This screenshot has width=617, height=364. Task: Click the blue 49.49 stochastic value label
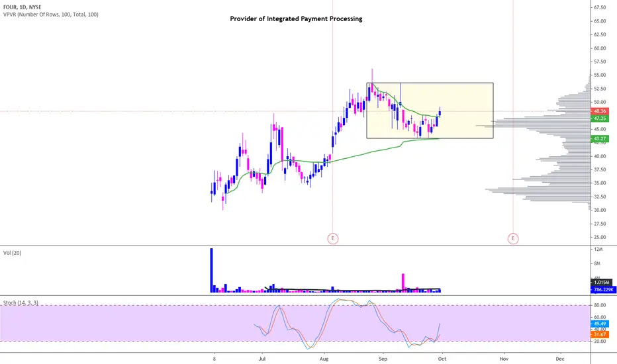tap(600, 324)
